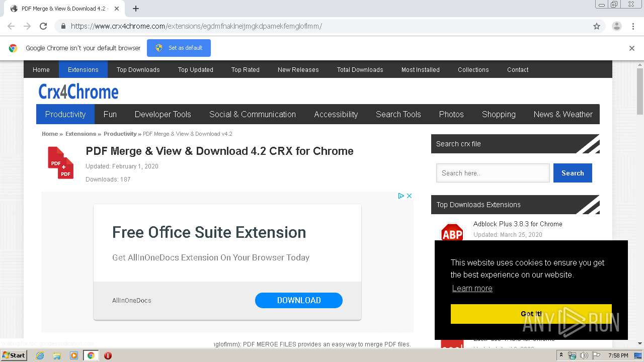Click Home breadcrumb link
The width and height of the screenshot is (644, 362).
[50, 134]
